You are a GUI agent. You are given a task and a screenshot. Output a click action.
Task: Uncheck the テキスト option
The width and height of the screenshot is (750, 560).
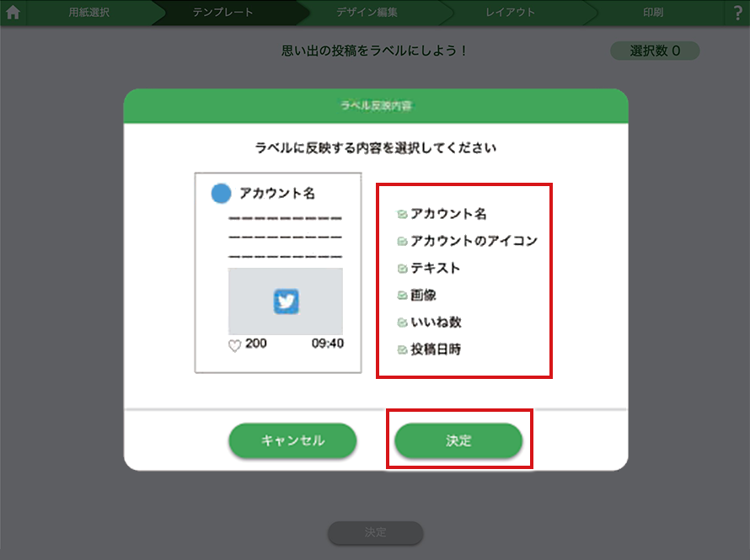(x=402, y=268)
